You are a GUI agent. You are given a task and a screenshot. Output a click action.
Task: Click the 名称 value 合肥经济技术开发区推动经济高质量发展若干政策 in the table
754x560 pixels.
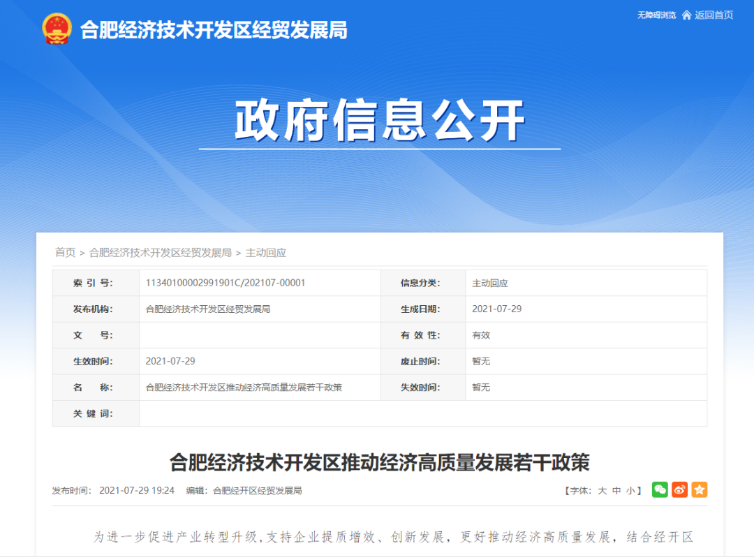244,388
